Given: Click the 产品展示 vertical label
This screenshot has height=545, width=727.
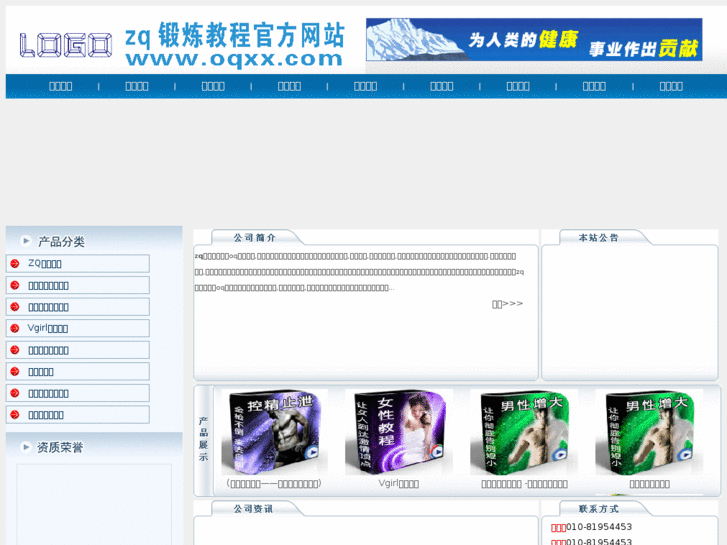Looking at the screenshot, I should pyautogui.click(x=204, y=439).
